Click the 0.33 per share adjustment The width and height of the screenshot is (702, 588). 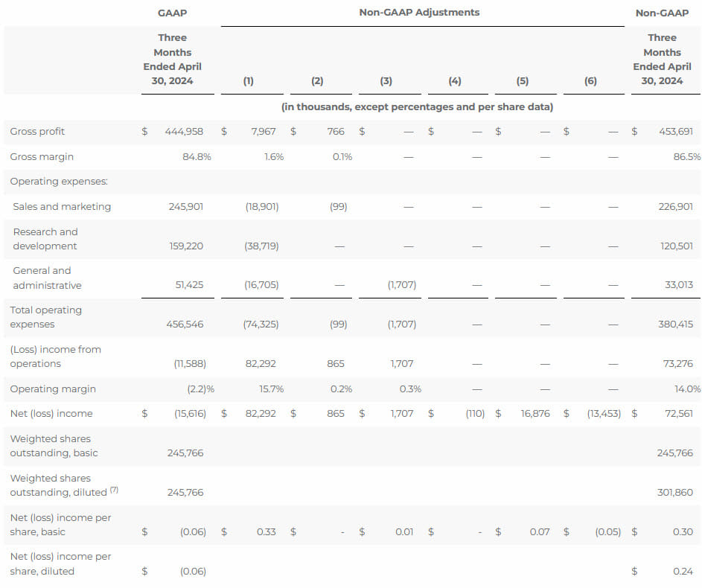[266, 532]
